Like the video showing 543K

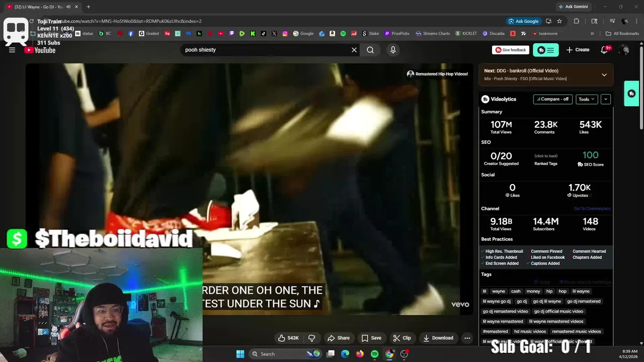coord(288,338)
